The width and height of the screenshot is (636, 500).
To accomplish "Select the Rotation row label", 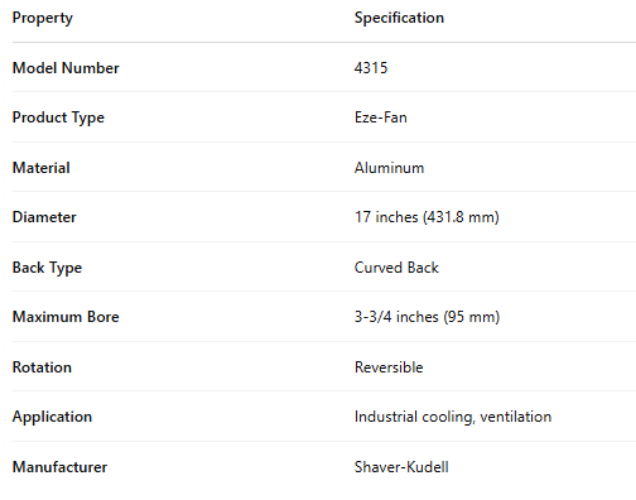I will tap(42, 367).
